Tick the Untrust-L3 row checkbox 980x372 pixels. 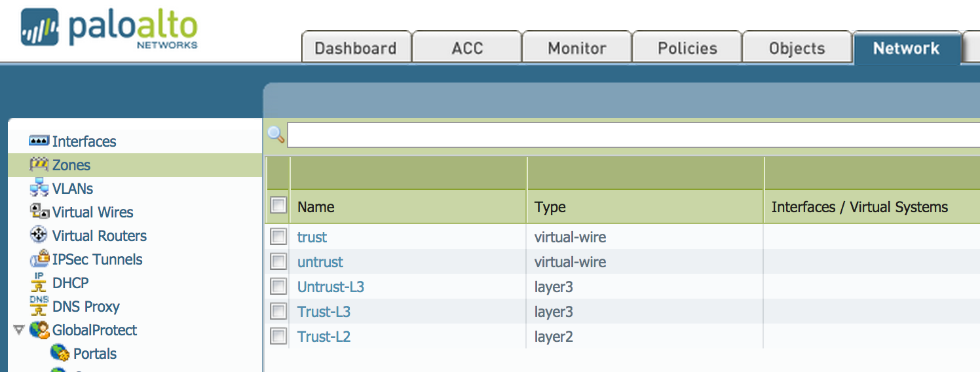click(278, 287)
